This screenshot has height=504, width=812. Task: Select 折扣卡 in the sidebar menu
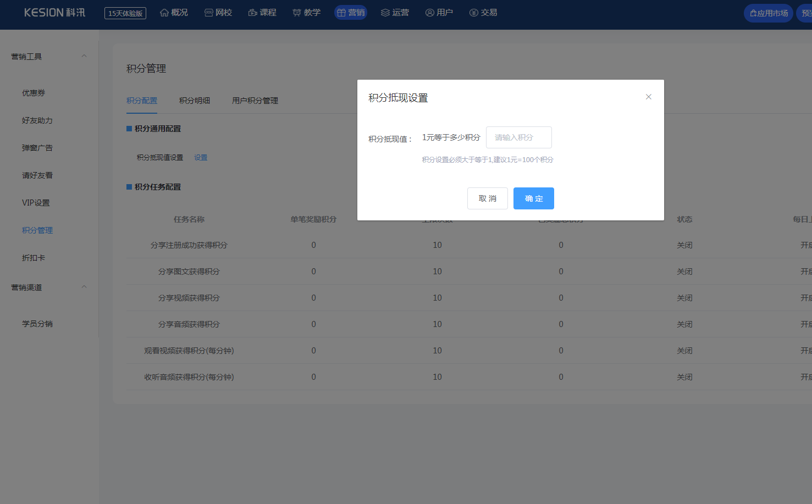click(34, 258)
